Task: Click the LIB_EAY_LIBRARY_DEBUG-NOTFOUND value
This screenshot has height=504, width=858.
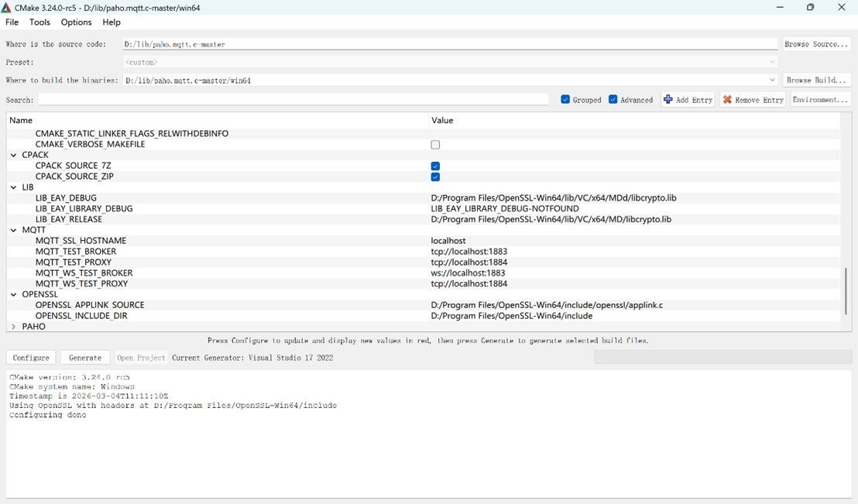Action: click(x=505, y=208)
